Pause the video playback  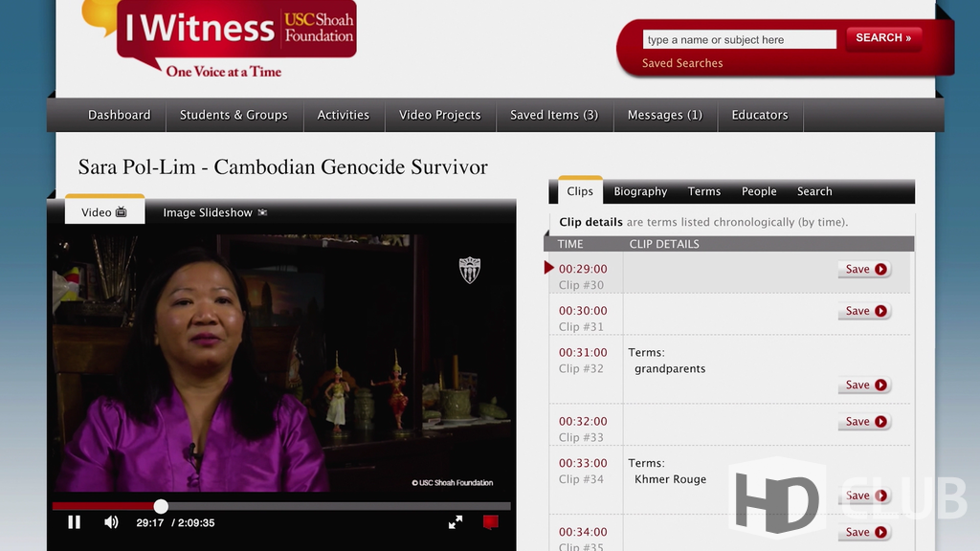(74, 522)
